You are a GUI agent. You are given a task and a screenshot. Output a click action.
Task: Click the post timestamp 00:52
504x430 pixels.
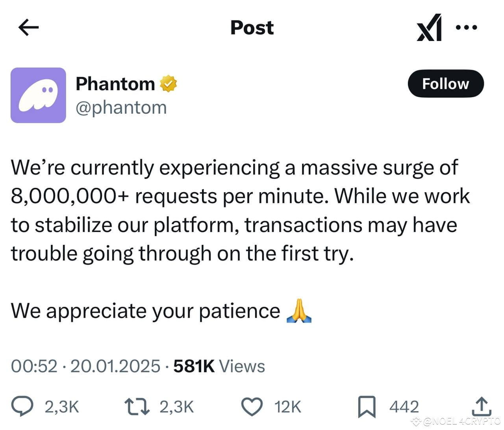click(35, 366)
